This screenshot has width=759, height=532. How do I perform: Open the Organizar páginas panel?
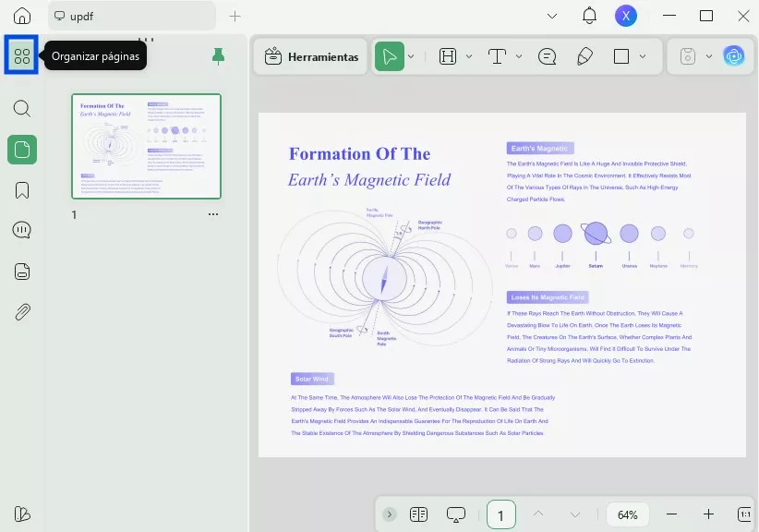[x=22, y=56]
